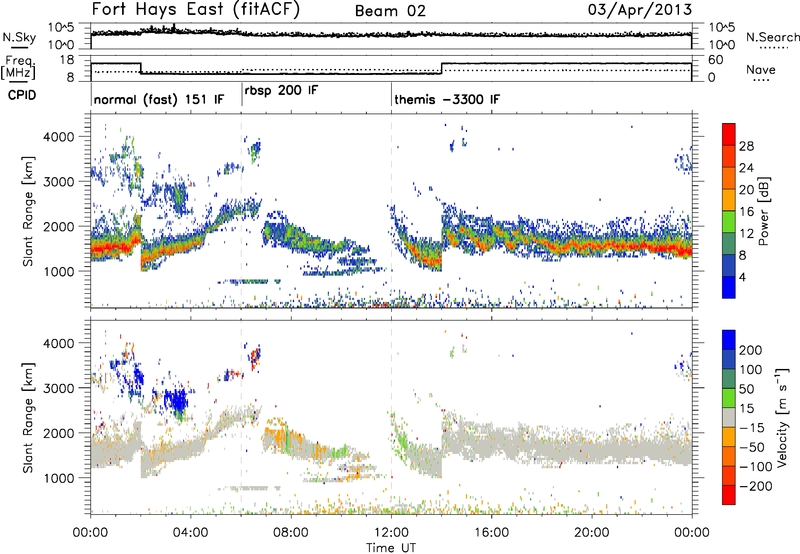
Task: Click the 'Power [dB]' colorbar title
Action: click(x=764, y=211)
